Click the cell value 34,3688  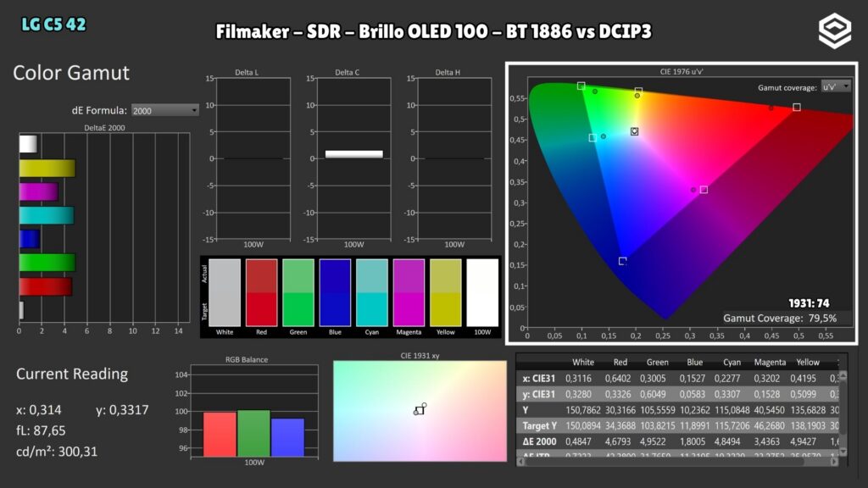pos(620,426)
